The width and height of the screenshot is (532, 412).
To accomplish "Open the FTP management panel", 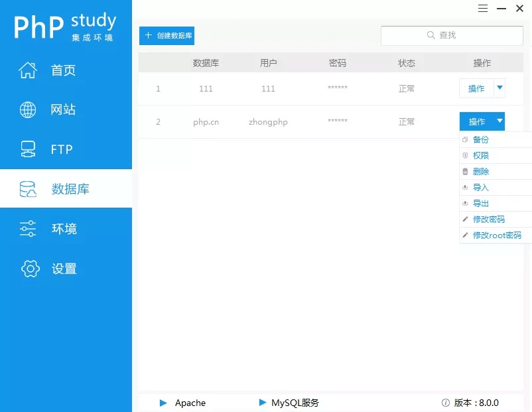I will coord(60,149).
